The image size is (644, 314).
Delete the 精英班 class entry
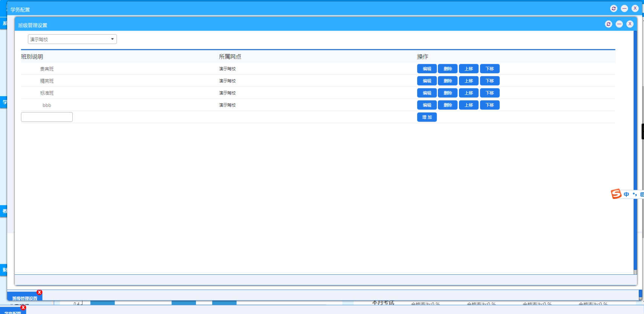coord(448,81)
